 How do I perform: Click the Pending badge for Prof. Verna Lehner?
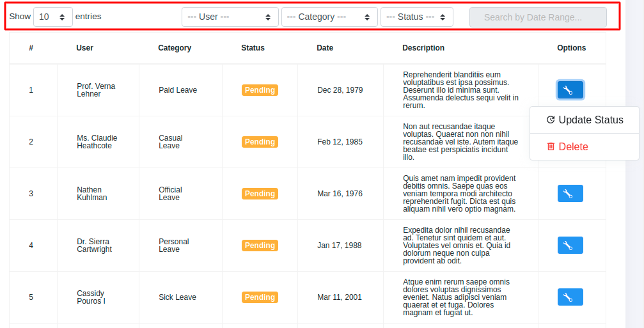click(260, 90)
